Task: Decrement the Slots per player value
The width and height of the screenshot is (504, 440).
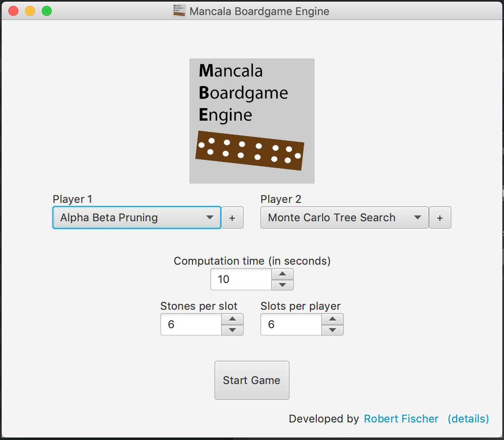Action: [333, 330]
